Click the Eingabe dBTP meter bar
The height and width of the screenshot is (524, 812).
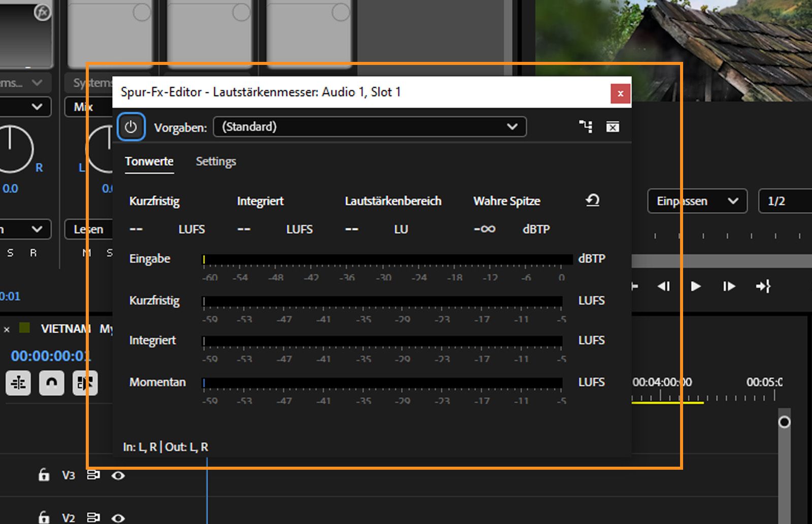pyautogui.click(x=387, y=260)
